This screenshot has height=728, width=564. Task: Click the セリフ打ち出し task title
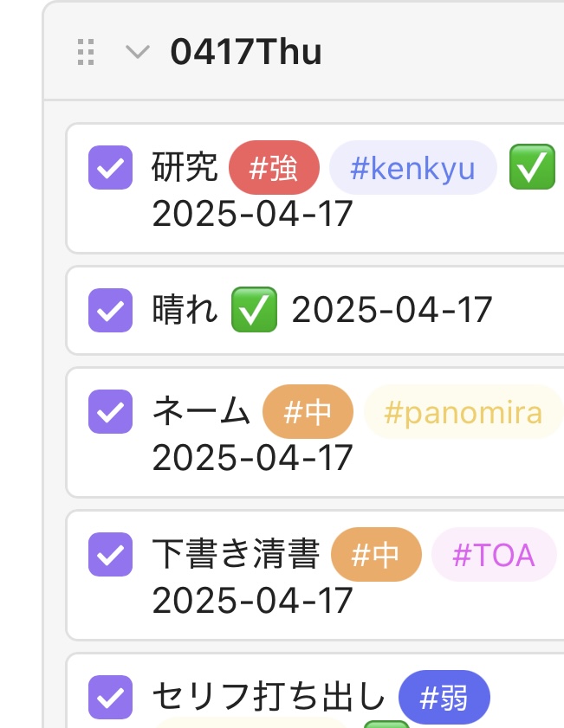click(x=269, y=697)
